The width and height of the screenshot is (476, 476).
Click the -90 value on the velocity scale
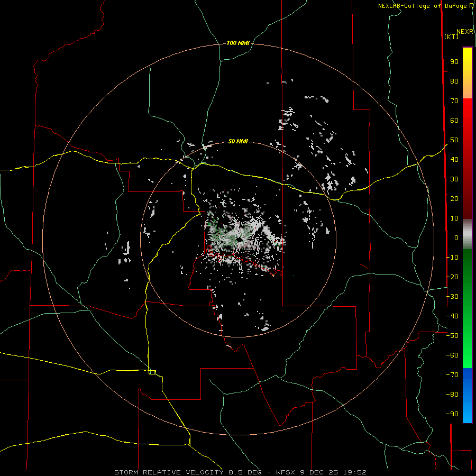452,414
